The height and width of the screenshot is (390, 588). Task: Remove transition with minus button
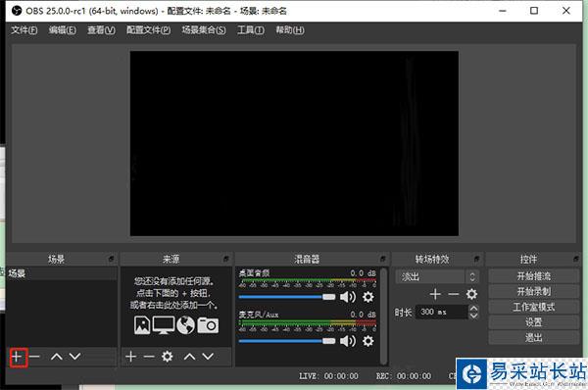tap(454, 294)
